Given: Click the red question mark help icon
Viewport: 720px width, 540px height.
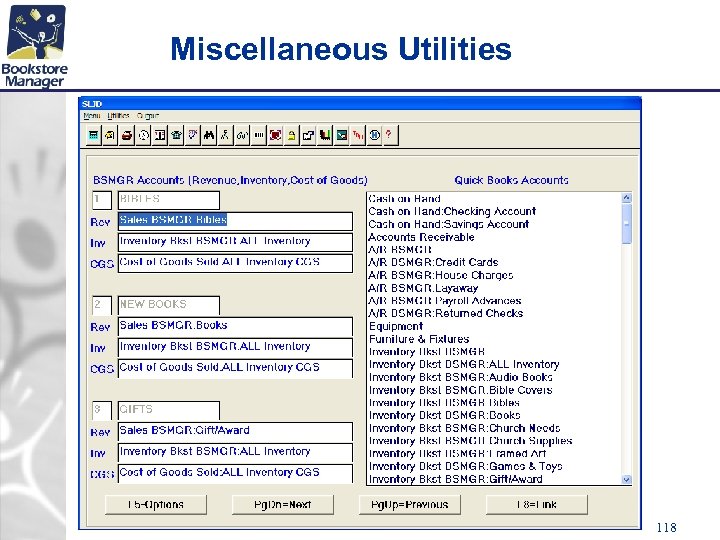Looking at the screenshot, I should pos(389,135).
